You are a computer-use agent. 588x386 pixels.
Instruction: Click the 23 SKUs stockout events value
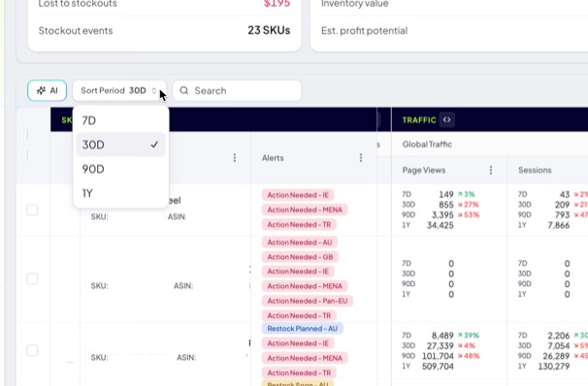[269, 30]
